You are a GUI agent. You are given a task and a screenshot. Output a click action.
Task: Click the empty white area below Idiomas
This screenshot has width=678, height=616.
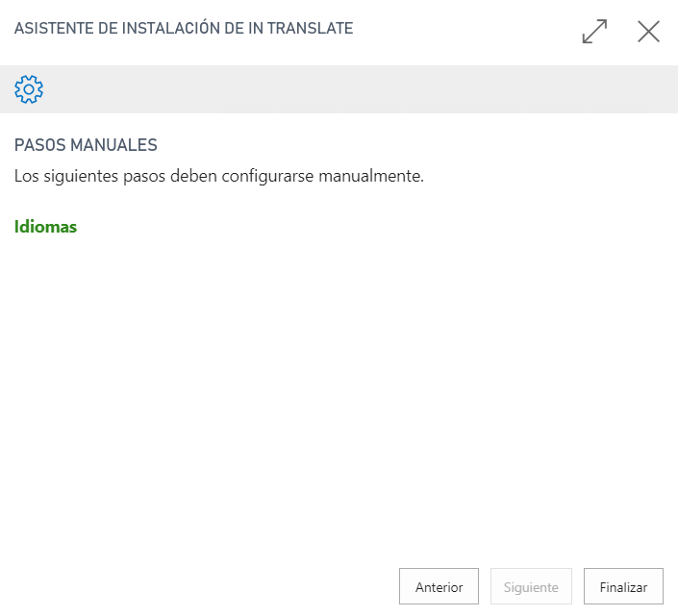pyautogui.click(x=339, y=389)
